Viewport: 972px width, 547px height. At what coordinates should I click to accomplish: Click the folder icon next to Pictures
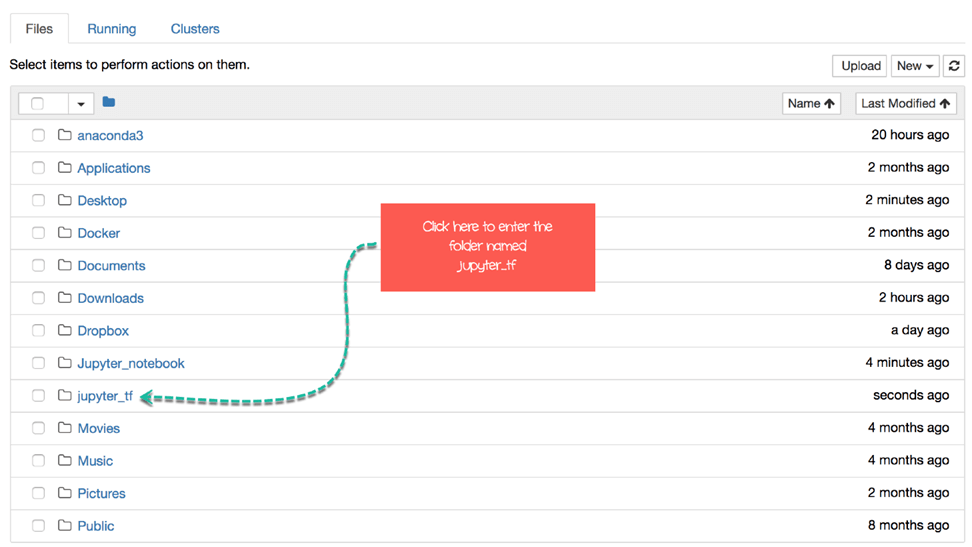click(x=65, y=493)
